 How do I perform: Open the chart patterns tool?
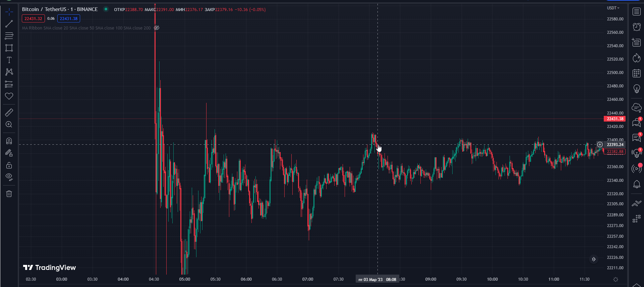pyautogui.click(x=9, y=72)
